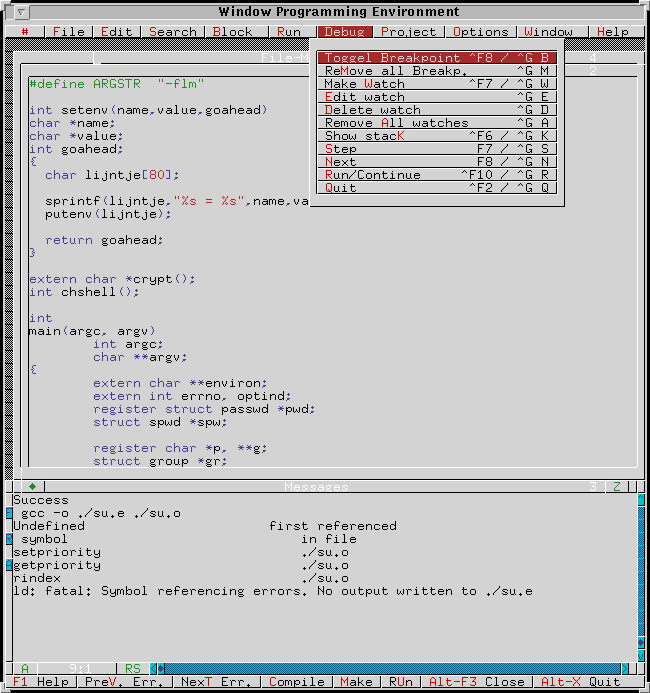
Task: Click the ld: fatal error message line
Action: [273, 592]
